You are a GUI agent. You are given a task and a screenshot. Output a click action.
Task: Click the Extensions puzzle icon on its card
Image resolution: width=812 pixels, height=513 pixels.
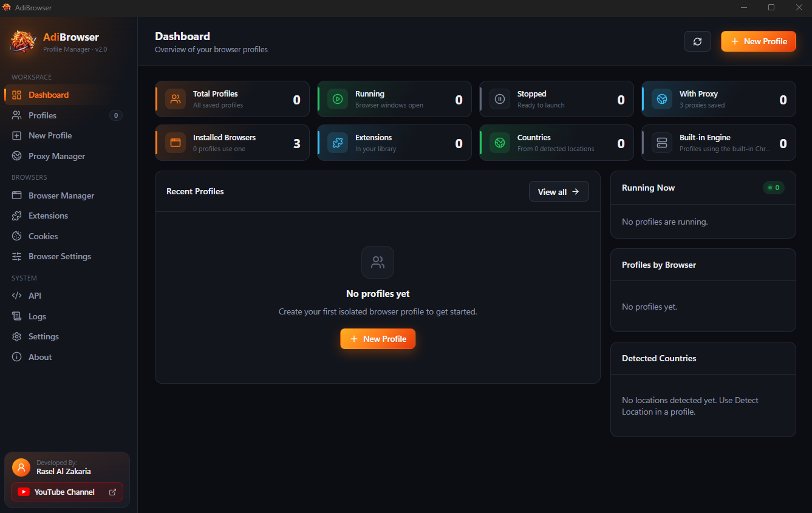[x=338, y=143]
